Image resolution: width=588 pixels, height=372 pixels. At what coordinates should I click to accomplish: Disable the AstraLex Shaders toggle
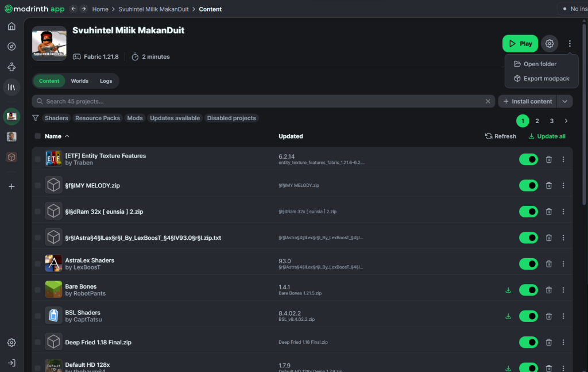coord(528,264)
